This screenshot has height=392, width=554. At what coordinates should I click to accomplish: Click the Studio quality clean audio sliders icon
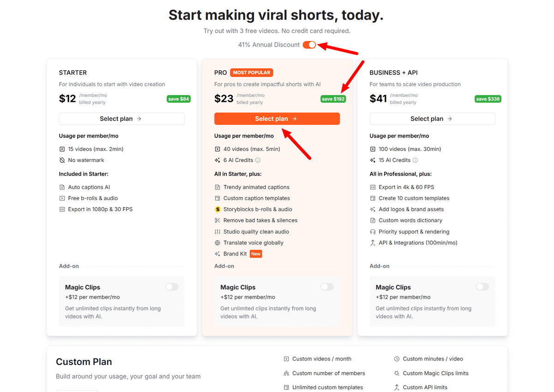pos(217,232)
